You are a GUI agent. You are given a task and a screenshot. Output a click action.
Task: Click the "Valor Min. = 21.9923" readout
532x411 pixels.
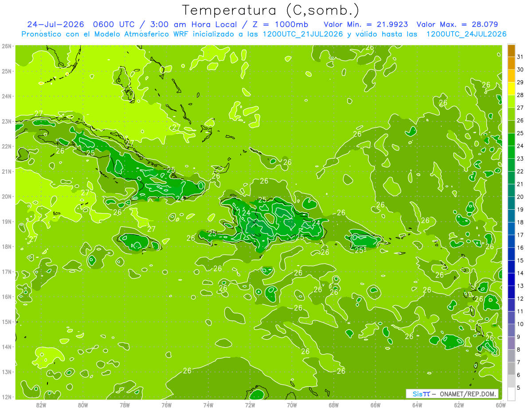click(x=366, y=24)
